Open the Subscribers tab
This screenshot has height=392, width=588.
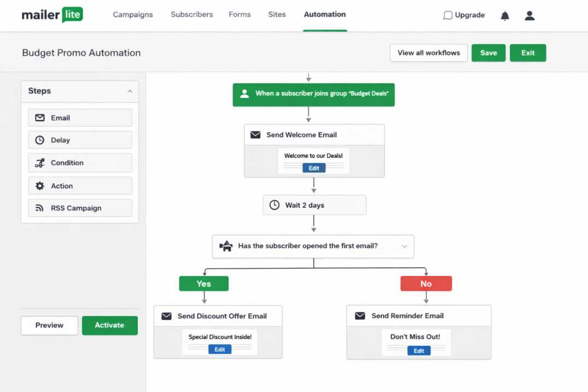click(x=191, y=15)
